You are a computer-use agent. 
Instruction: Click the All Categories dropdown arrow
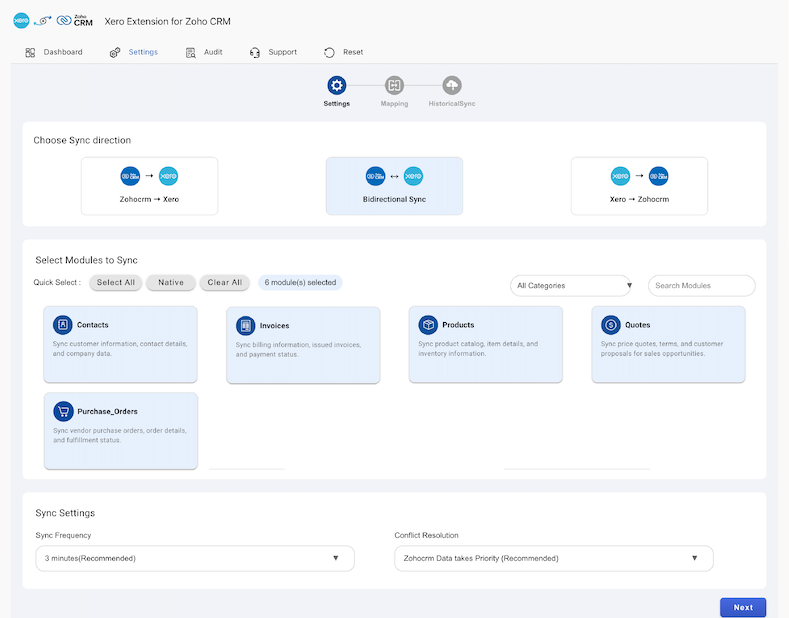629,285
